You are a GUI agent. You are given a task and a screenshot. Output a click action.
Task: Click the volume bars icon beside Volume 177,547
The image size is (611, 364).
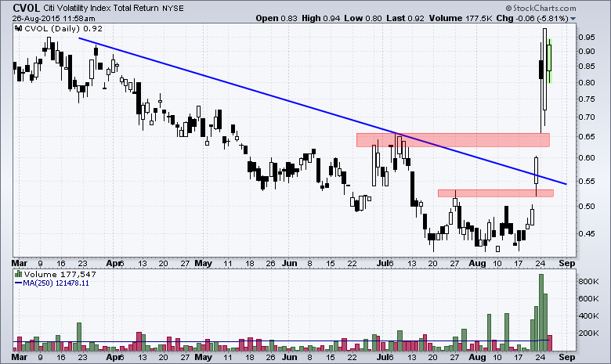pos(18,274)
